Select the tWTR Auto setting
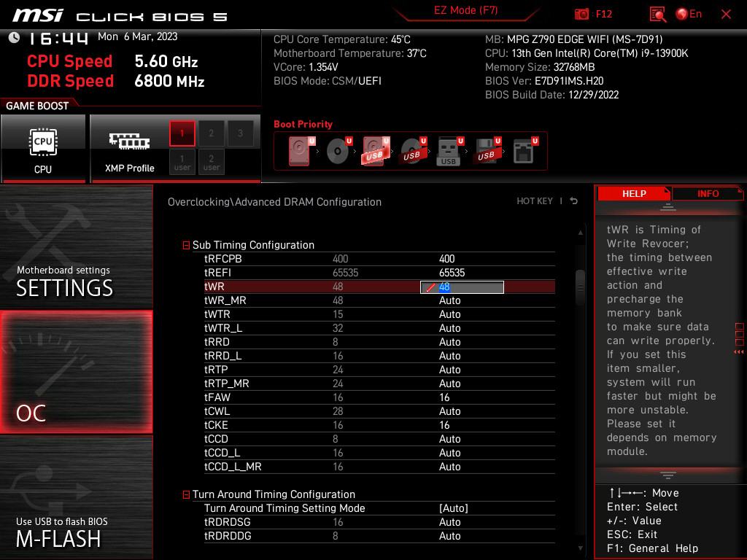This screenshot has height=560, width=747. click(x=449, y=314)
